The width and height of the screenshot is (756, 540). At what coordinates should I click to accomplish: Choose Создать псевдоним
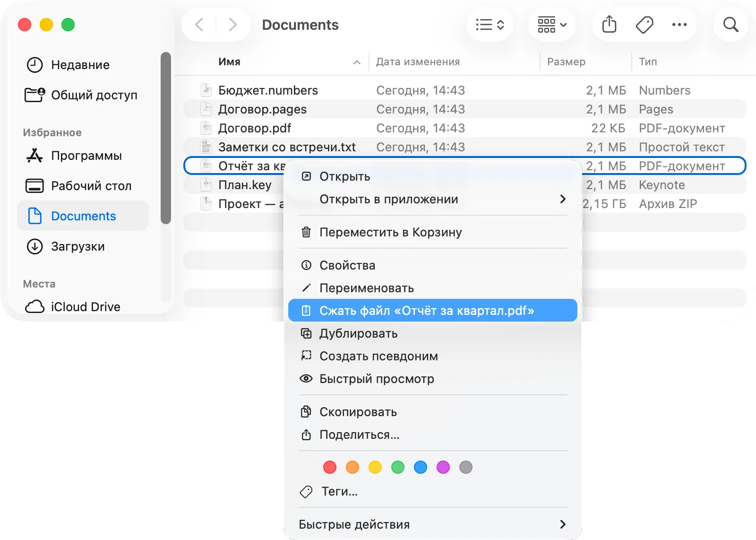pyautogui.click(x=433, y=356)
